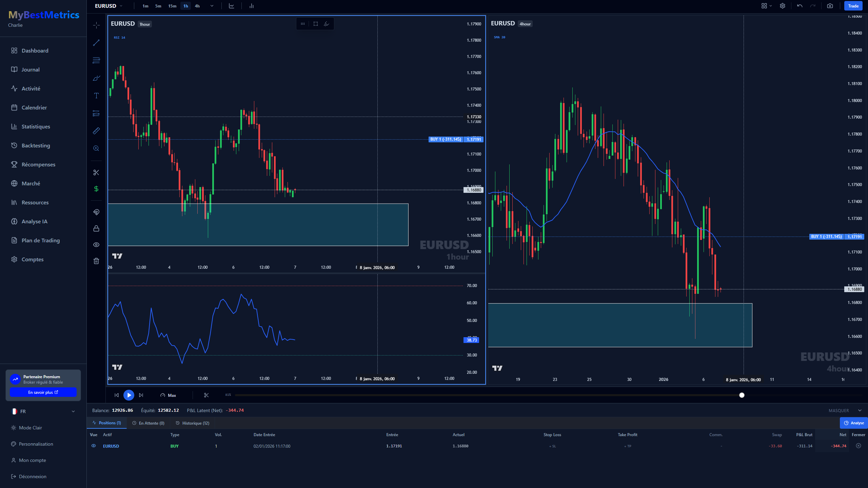Open chart layout grid dropdown
The width and height of the screenshot is (868, 488).
(766, 6)
